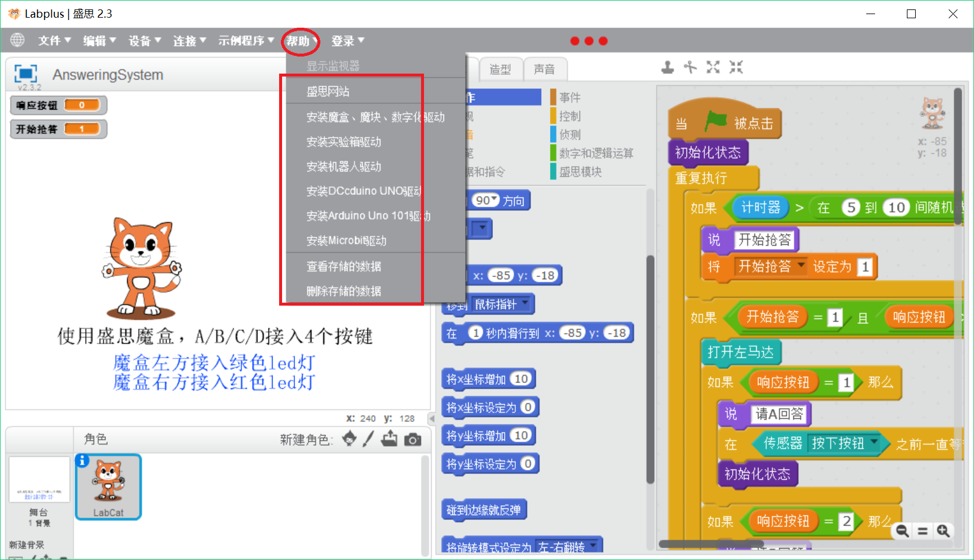
Task: Open the 文件 menu
Action: click(x=54, y=41)
